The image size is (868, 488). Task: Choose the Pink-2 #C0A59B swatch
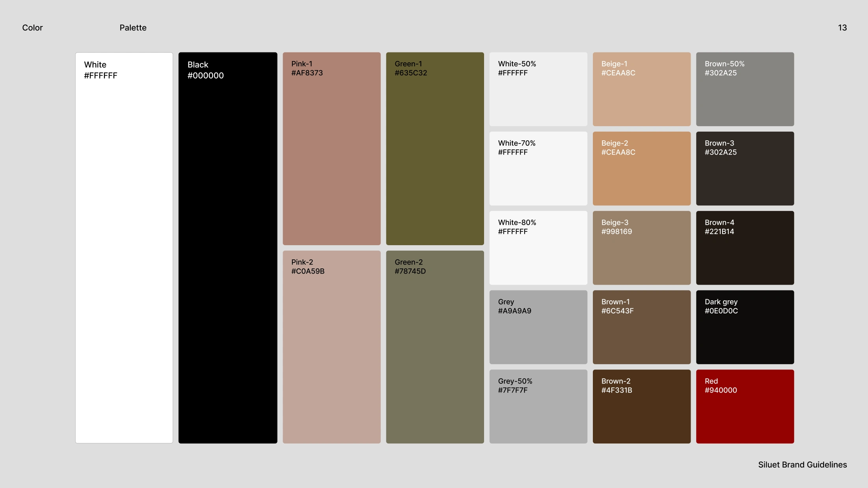332,347
